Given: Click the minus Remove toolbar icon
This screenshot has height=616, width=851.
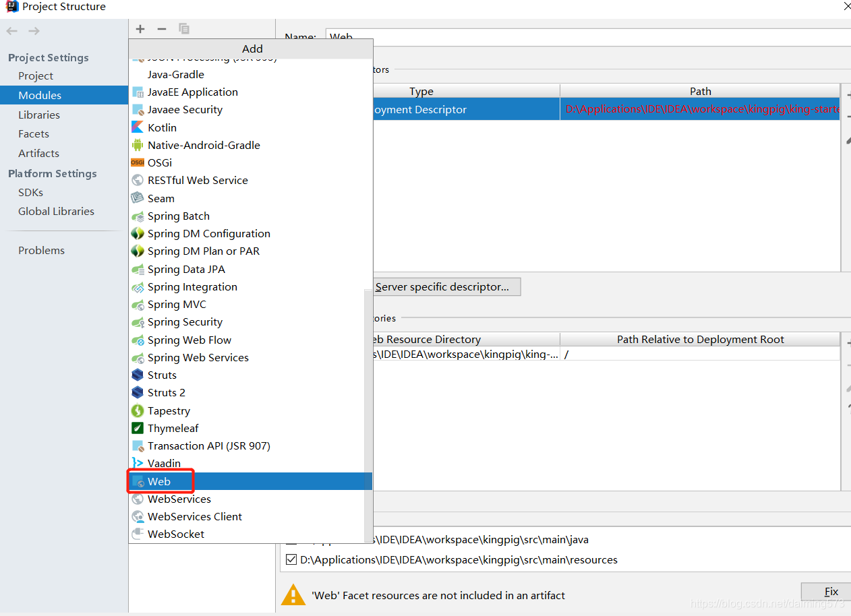Looking at the screenshot, I should coord(162,29).
